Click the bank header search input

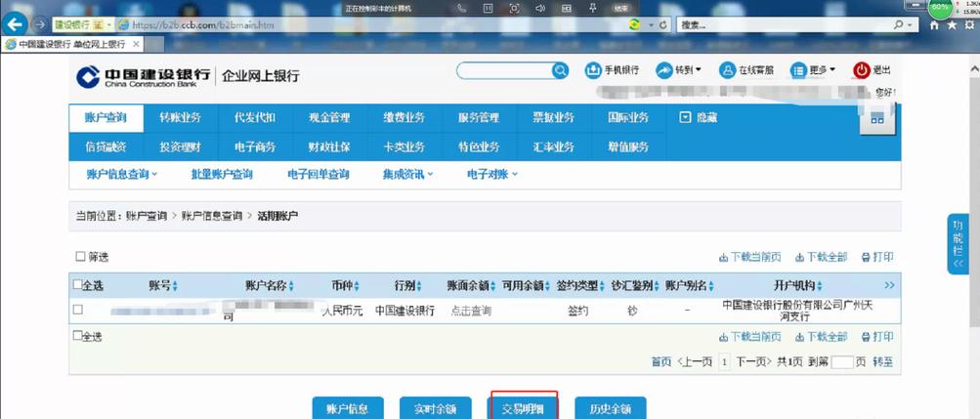tap(505, 70)
